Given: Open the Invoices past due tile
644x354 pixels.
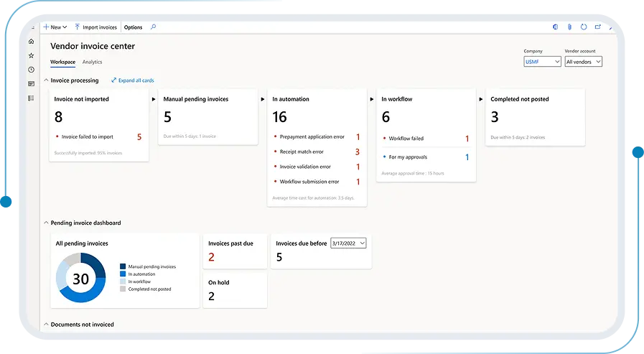Looking at the screenshot, I should (235, 251).
